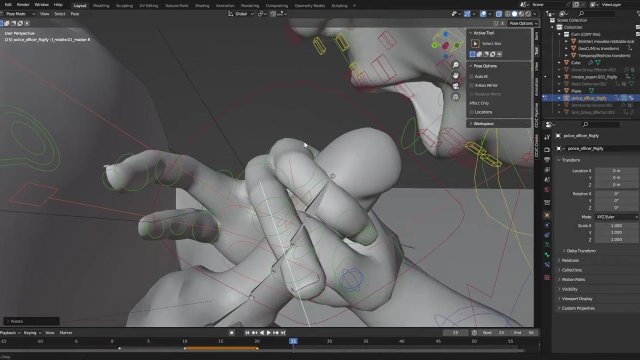Viewport: 640px width, 360px height.
Task: Toggle viewport gizmos button
Action: (467, 14)
